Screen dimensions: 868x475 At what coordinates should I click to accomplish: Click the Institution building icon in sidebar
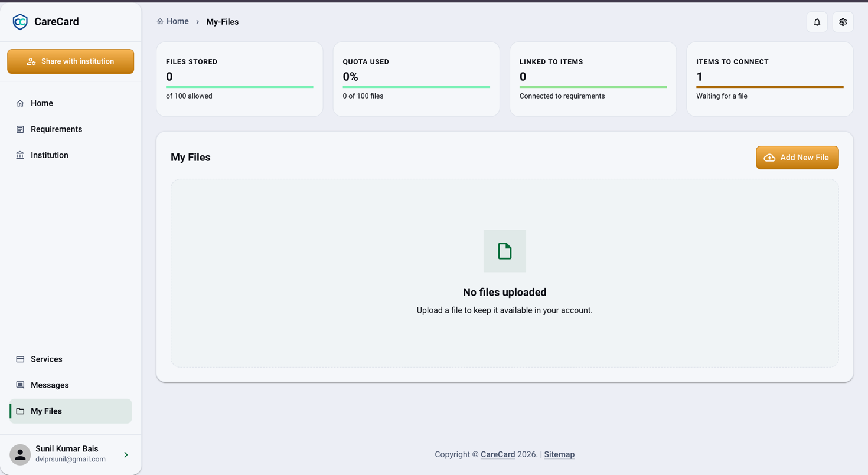pyautogui.click(x=20, y=155)
